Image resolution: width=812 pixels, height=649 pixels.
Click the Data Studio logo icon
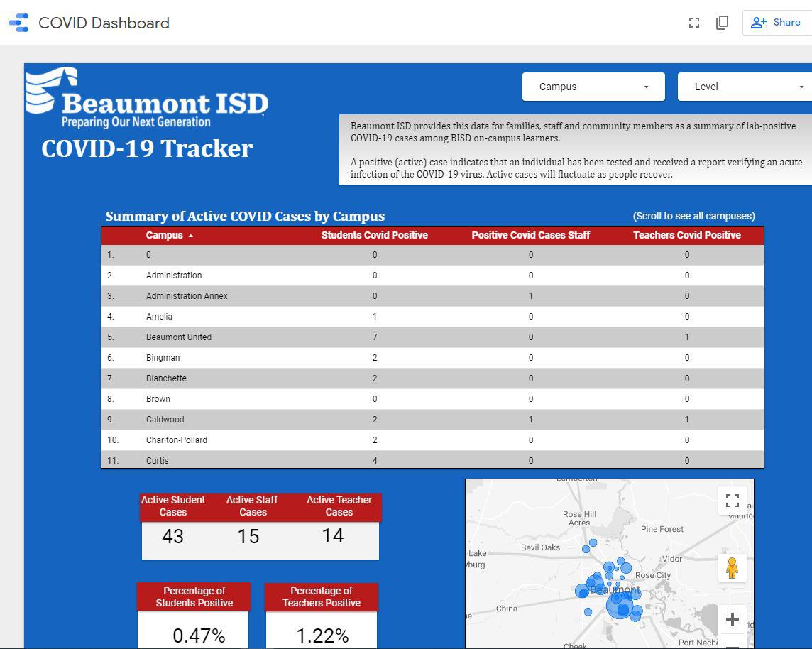18,23
